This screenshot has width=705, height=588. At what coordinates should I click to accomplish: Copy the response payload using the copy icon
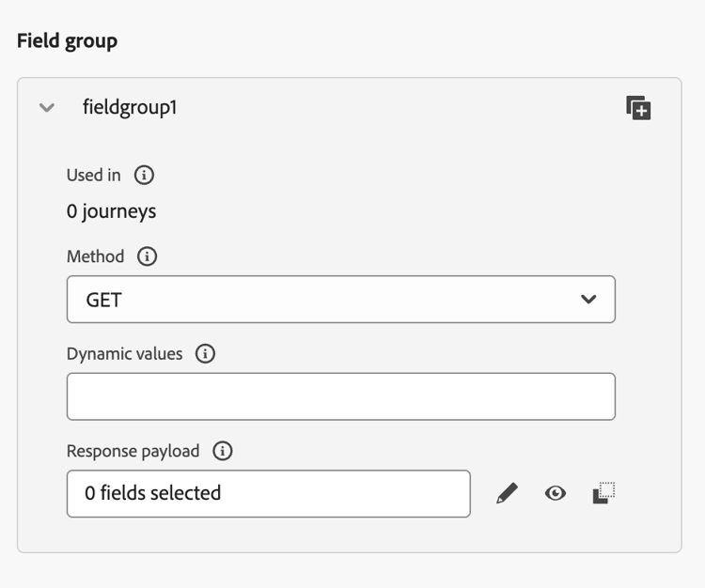pos(603,493)
